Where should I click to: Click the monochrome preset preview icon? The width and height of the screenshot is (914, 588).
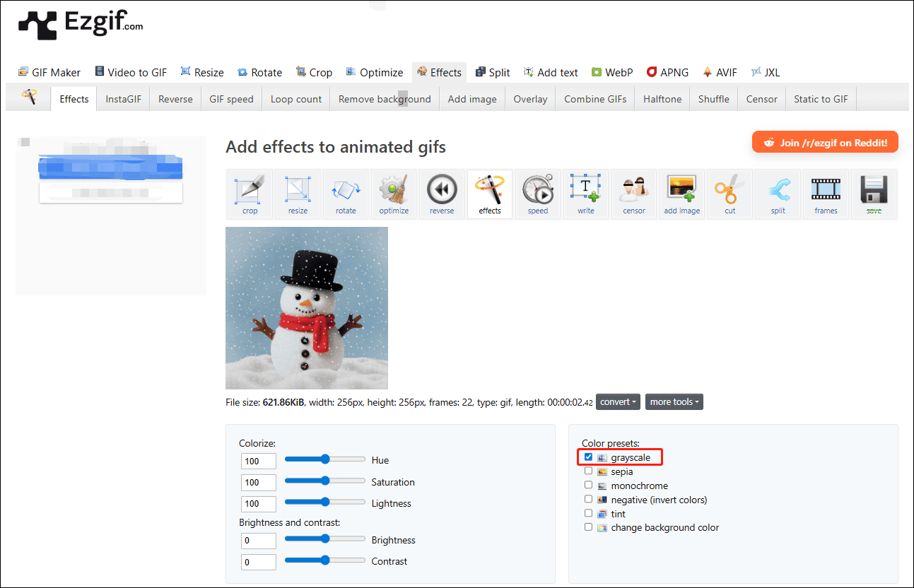(x=602, y=486)
